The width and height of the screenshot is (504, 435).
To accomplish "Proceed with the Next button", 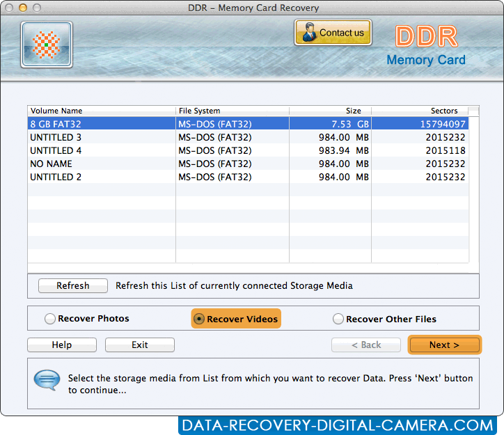I will coord(445,345).
